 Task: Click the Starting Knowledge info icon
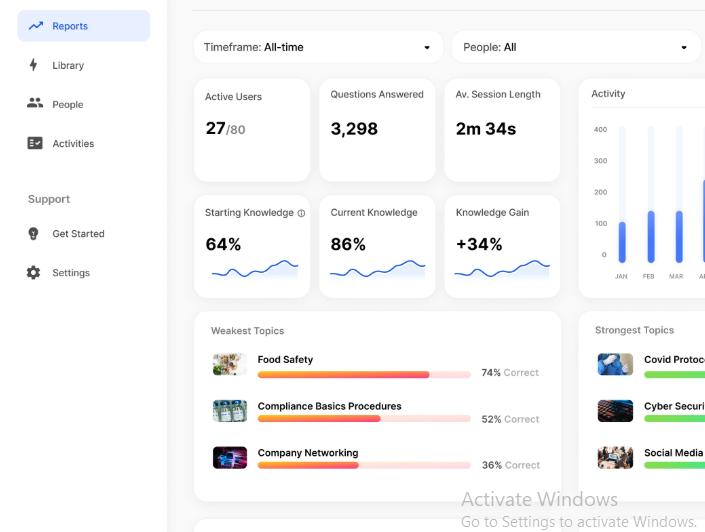click(x=301, y=213)
